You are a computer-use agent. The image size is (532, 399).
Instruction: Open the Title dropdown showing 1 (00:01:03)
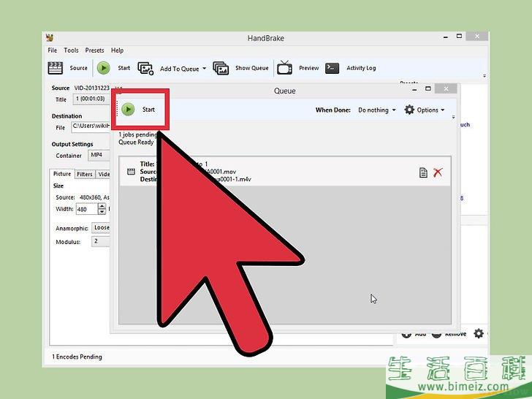click(92, 99)
